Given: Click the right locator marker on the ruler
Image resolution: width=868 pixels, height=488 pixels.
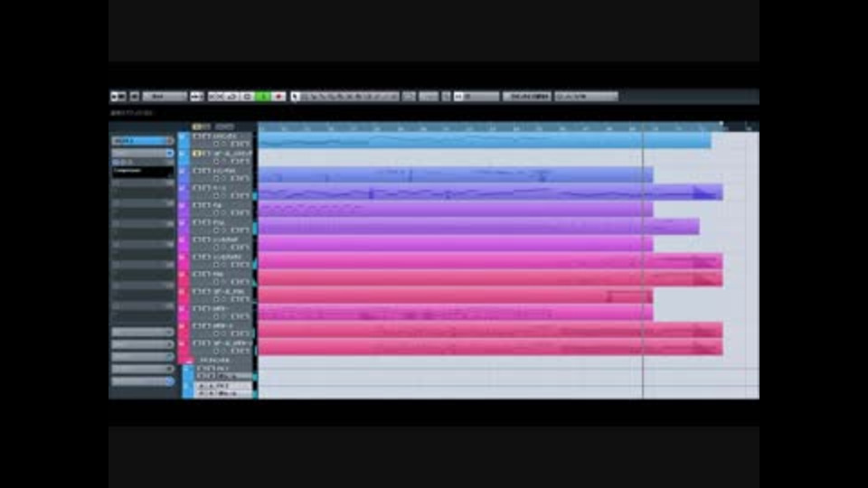Looking at the screenshot, I should point(722,125).
